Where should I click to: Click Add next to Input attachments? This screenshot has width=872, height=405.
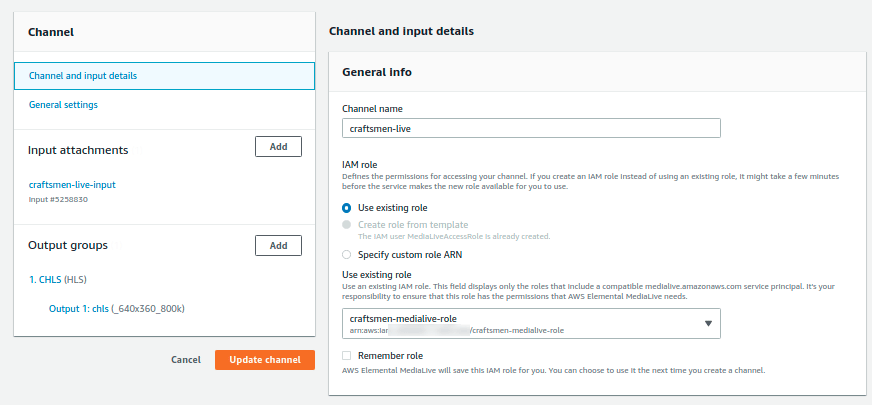click(278, 147)
